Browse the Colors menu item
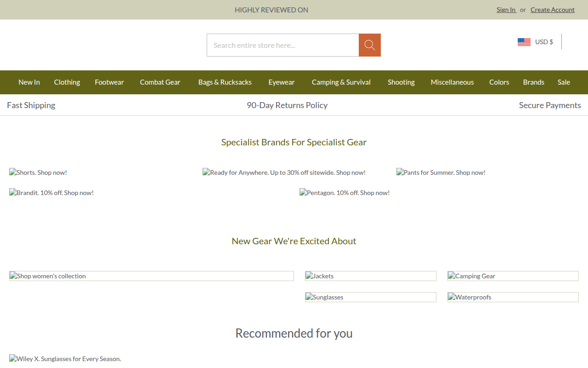Screen dimensions: 588x368 click(x=499, y=82)
